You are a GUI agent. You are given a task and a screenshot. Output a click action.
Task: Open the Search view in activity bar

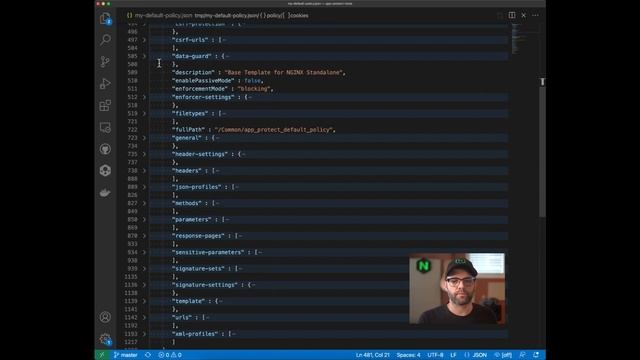pos(105,40)
